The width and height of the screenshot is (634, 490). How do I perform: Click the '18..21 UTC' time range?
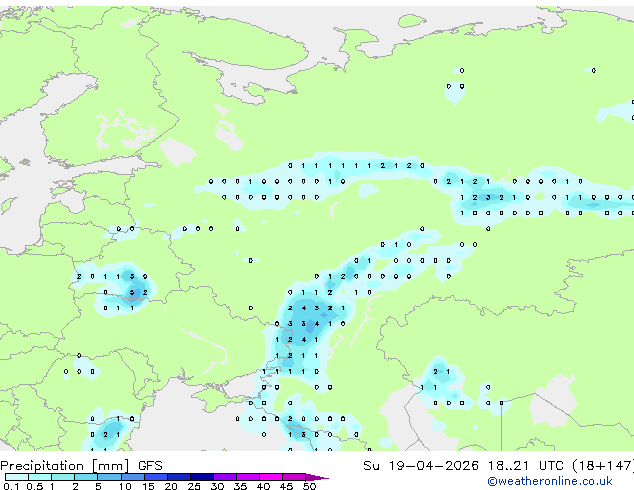[x=525, y=466]
